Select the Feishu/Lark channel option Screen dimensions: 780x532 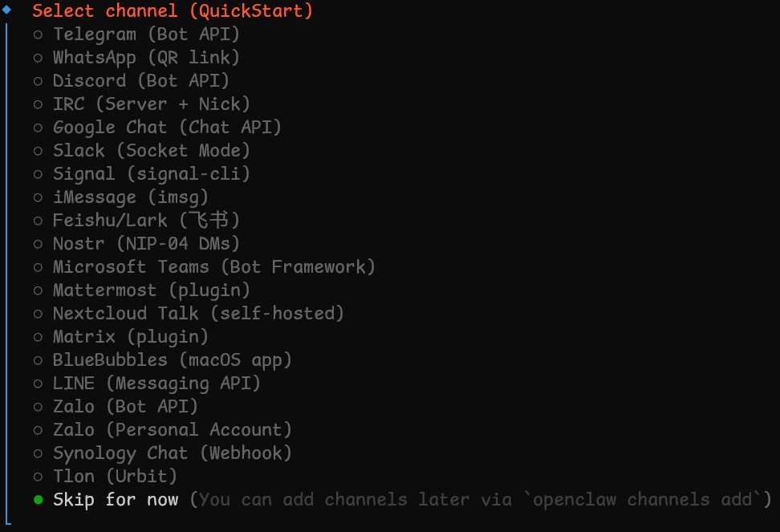pyautogui.click(x=145, y=221)
